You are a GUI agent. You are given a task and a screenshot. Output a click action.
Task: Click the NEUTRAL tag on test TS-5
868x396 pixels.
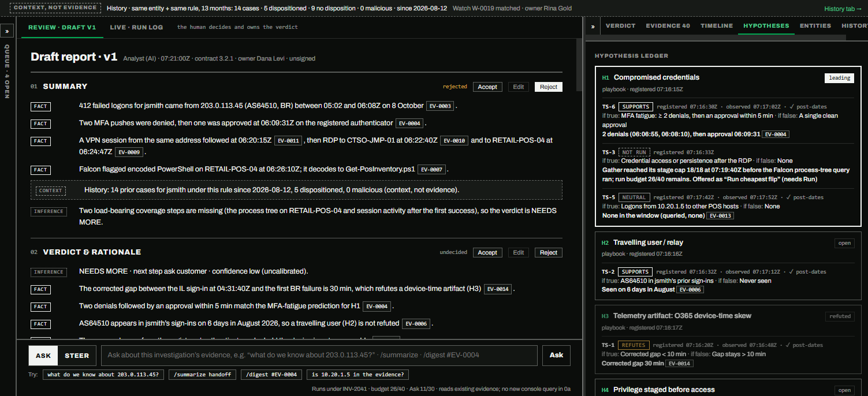[634, 197]
